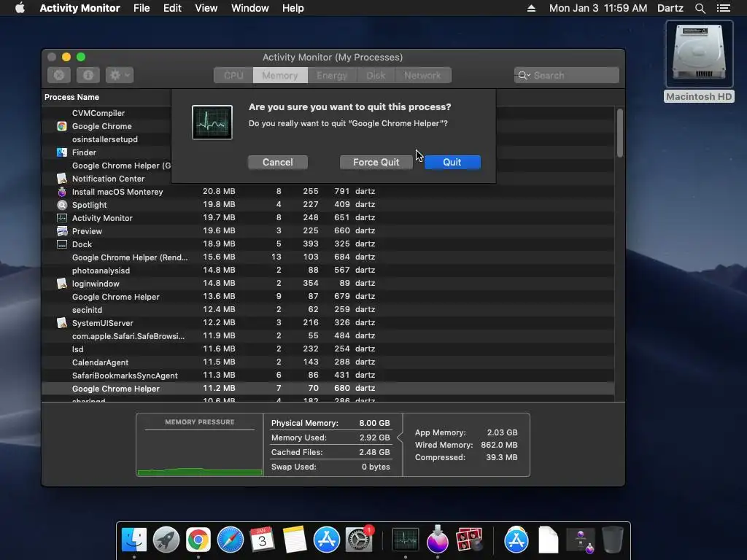Select Google Chrome Helper (Rend... process

[328, 257]
